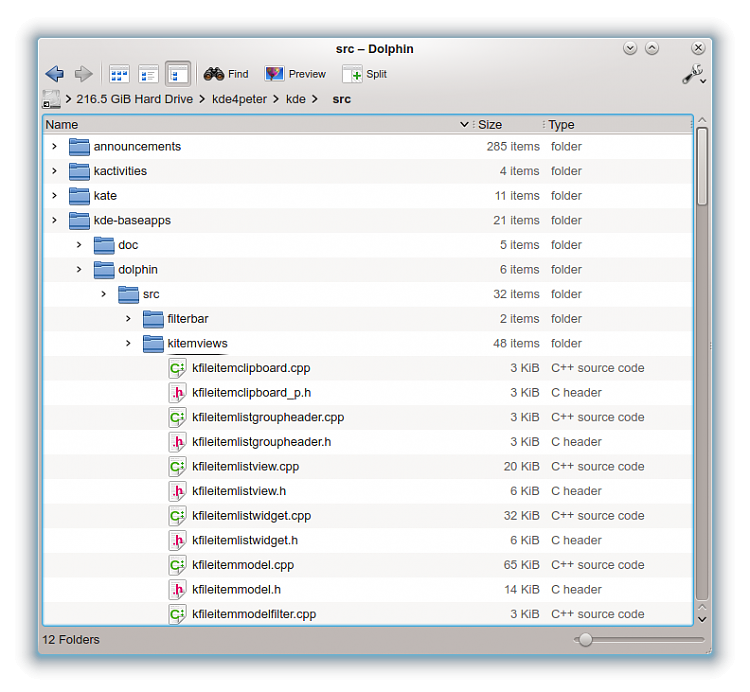Navigate to kde4peter breadcrumb

(x=239, y=99)
